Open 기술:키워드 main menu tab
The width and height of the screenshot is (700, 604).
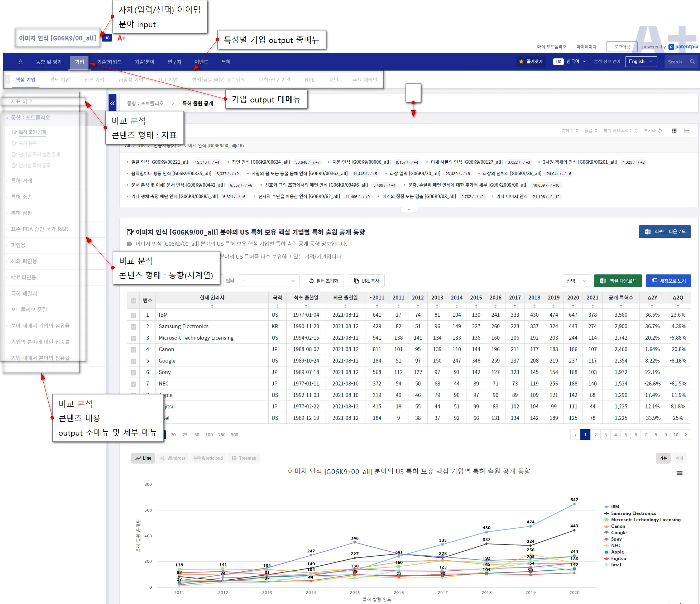click(109, 62)
